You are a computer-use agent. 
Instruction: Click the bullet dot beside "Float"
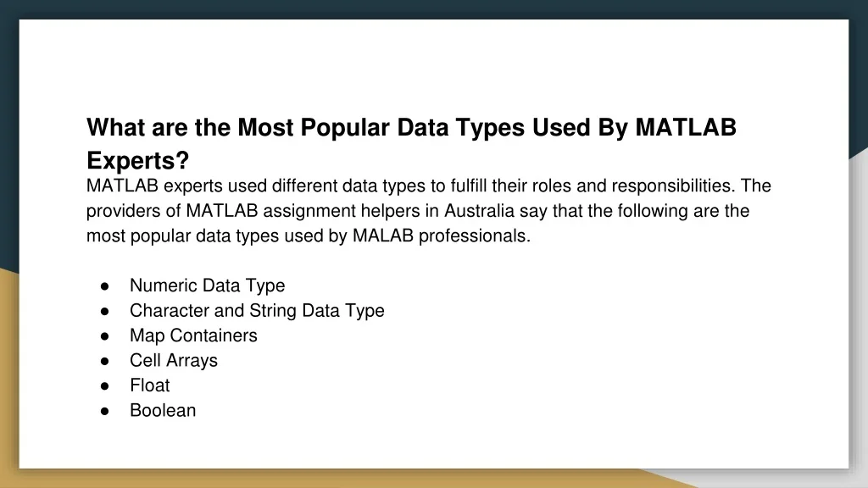[x=104, y=385]
